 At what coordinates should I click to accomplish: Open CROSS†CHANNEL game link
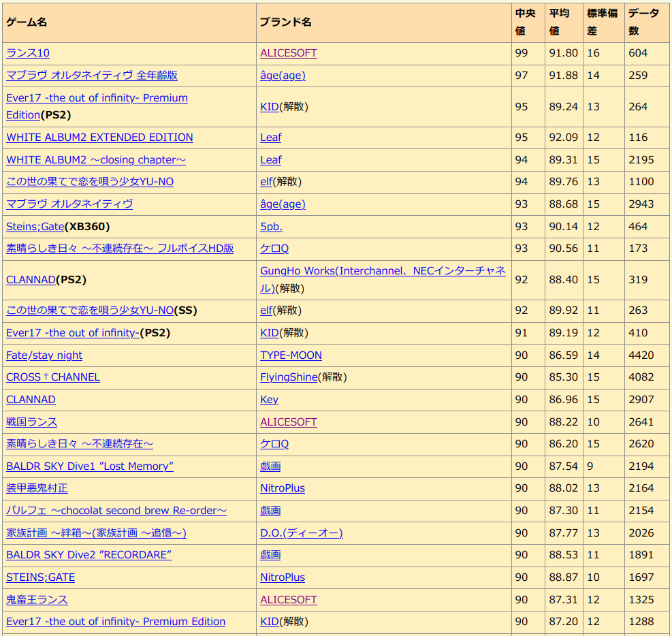point(53,377)
